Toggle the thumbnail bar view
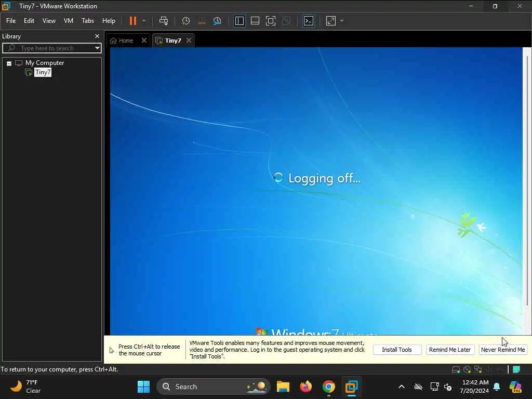 255,21
